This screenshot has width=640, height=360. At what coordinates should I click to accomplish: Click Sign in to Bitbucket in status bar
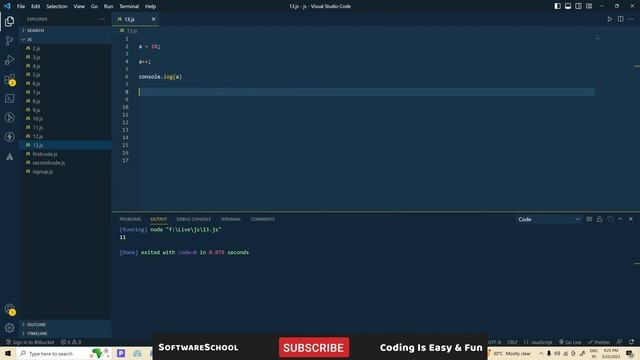point(30,342)
